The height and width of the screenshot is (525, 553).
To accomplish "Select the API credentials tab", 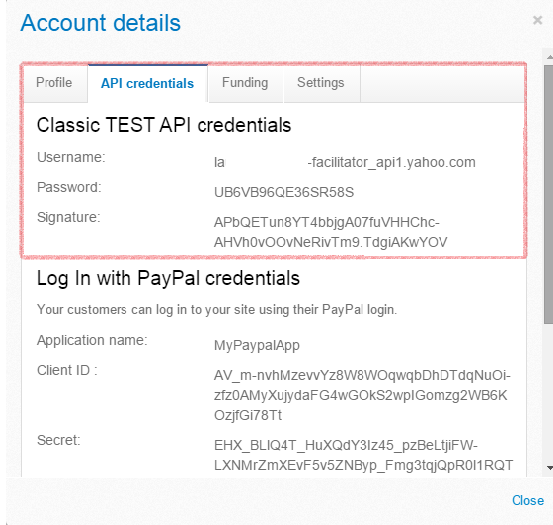I will pos(147,83).
